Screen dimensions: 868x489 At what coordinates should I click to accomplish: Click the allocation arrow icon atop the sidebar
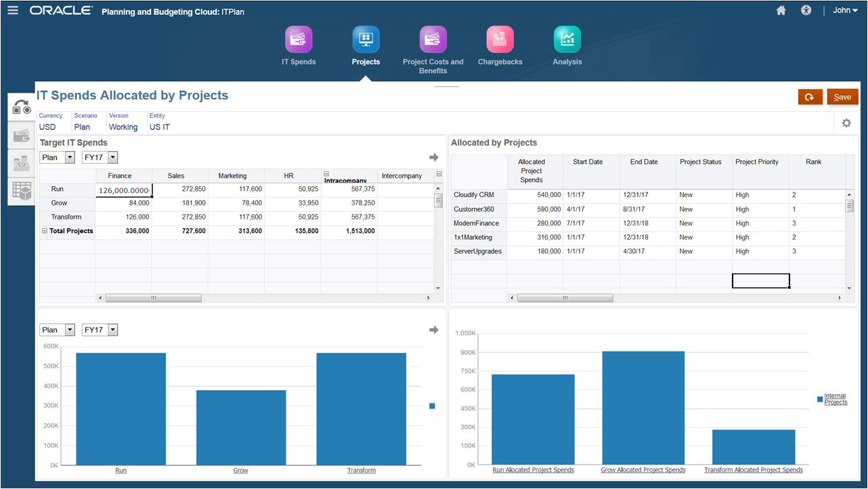pos(20,107)
